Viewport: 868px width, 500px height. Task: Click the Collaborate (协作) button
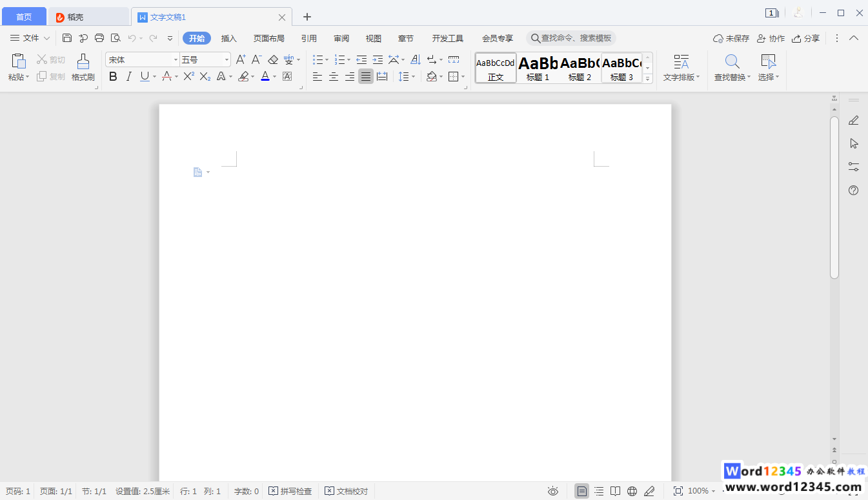(771, 39)
